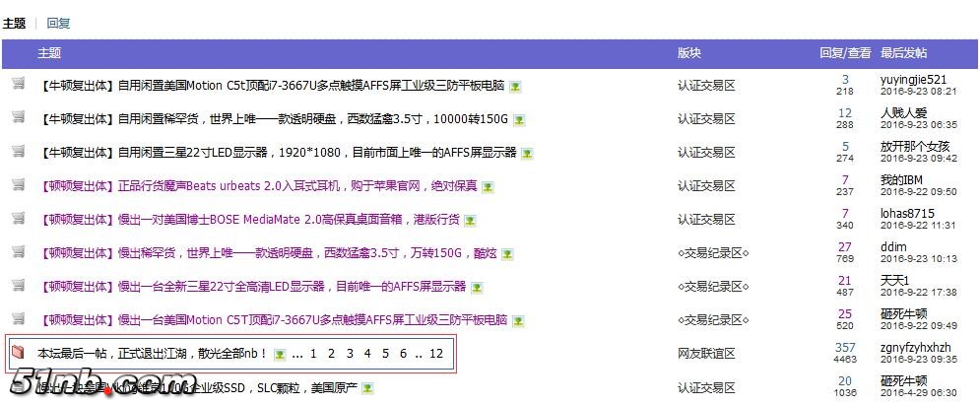The width and height of the screenshot is (980, 405).
Task: Click the shopping cart icon beside the Motion C5t thread
Action: 18,84
